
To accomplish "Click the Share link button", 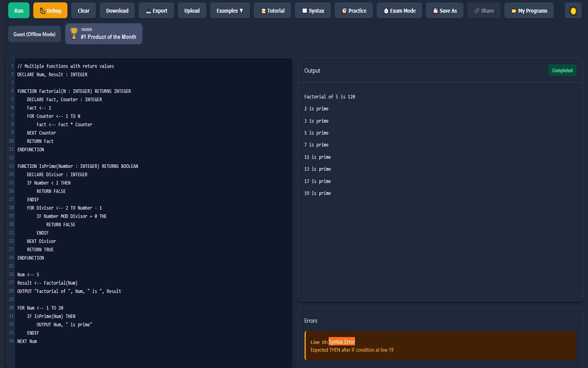I will tap(484, 11).
